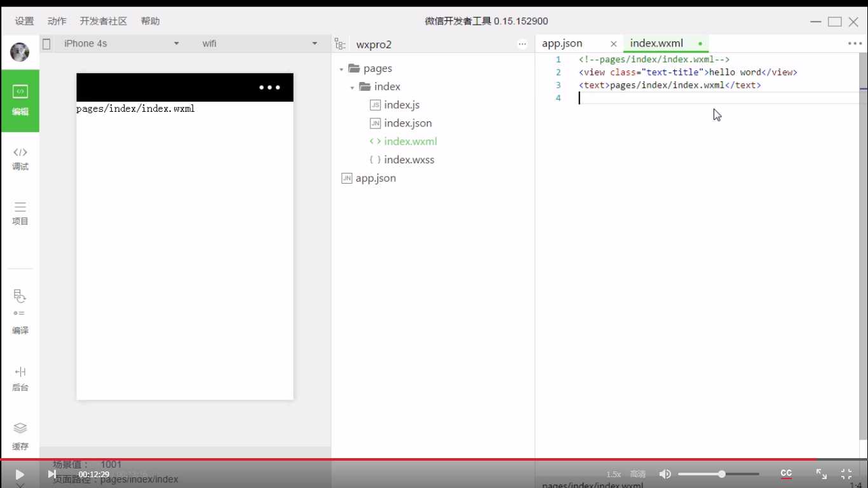
Task: Click the file tree icon beside wxpro2
Action: coord(340,44)
